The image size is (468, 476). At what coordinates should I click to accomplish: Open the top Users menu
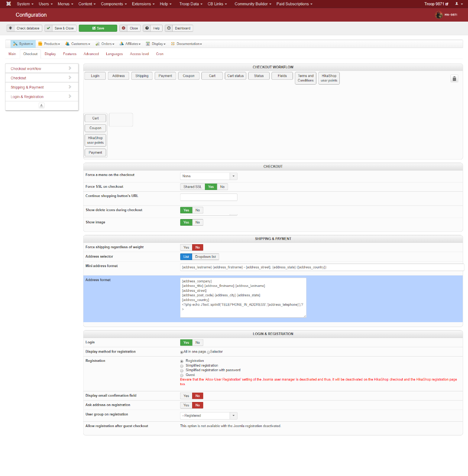pos(45,4)
